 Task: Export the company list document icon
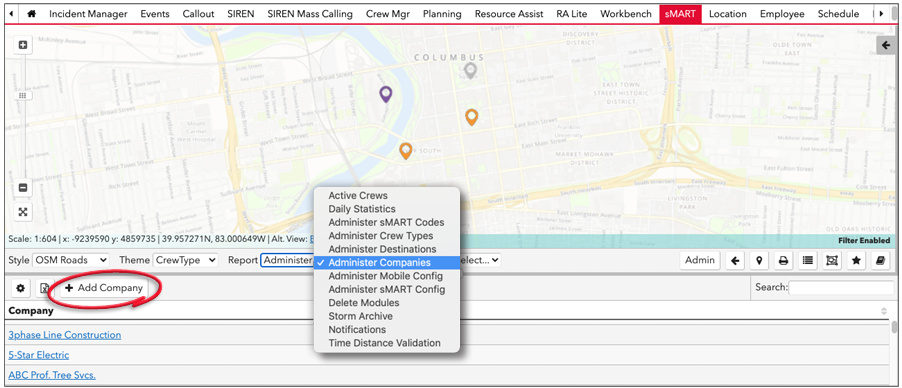tap(44, 288)
